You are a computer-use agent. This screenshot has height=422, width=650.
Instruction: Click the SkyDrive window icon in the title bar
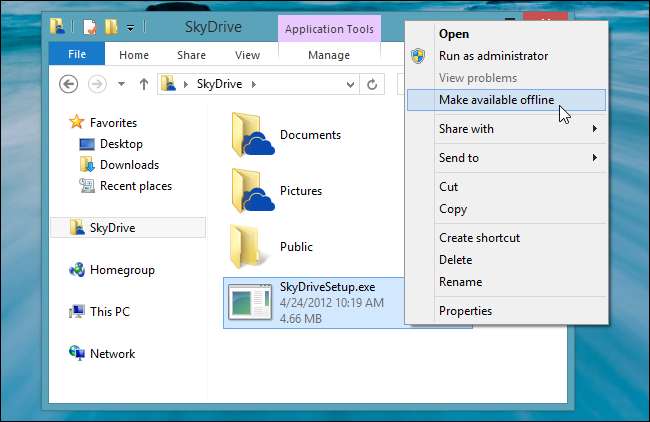[57, 27]
